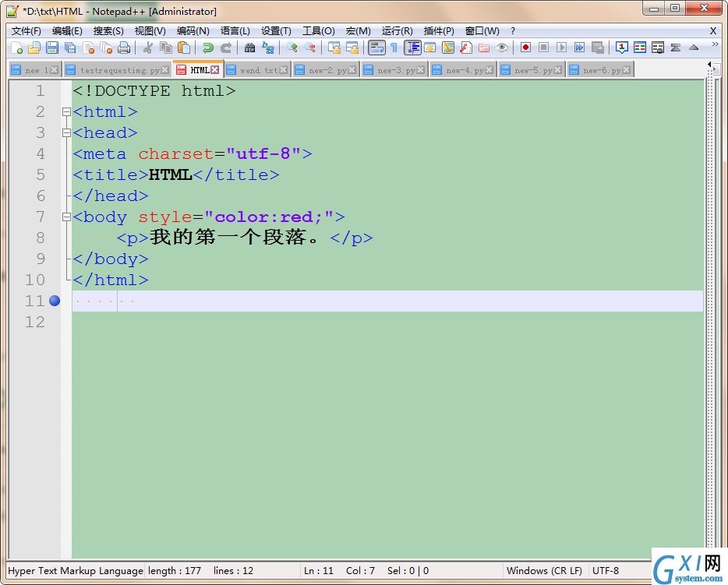Toggle the monitoring eye icon
The height and width of the screenshot is (585, 728).
[502, 48]
